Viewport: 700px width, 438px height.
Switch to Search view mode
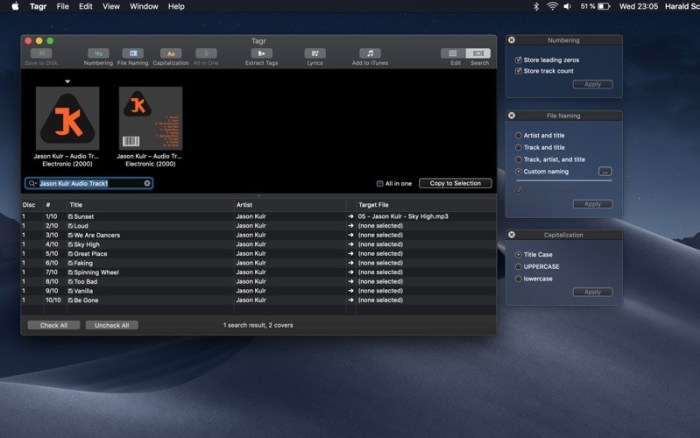point(478,54)
